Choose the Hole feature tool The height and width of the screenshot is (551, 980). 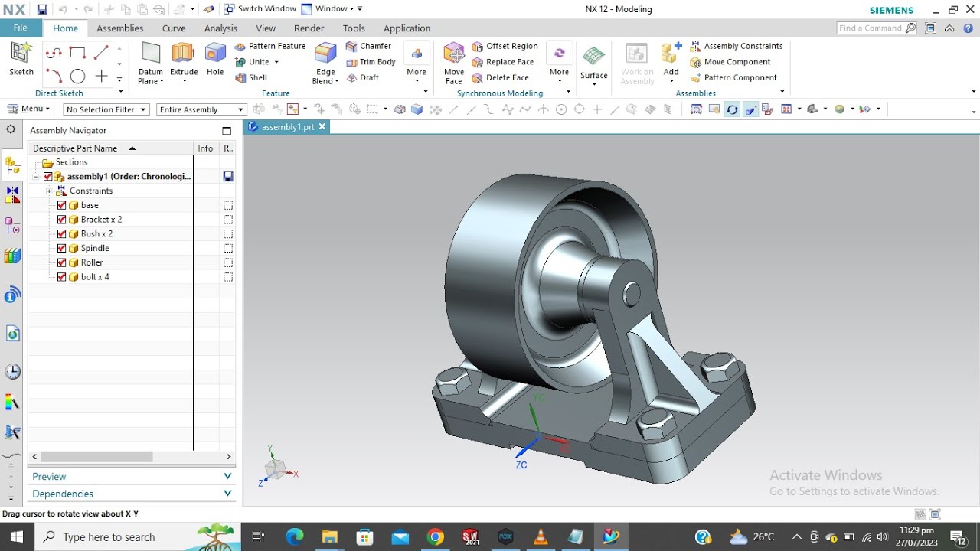pyautogui.click(x=215, y=60)
